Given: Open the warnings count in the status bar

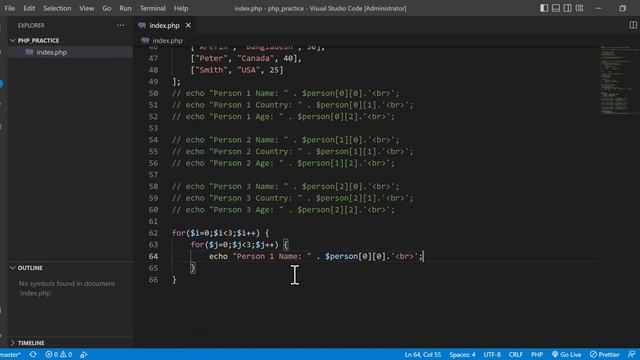Looking at the screenshot, I should [66, 355].
